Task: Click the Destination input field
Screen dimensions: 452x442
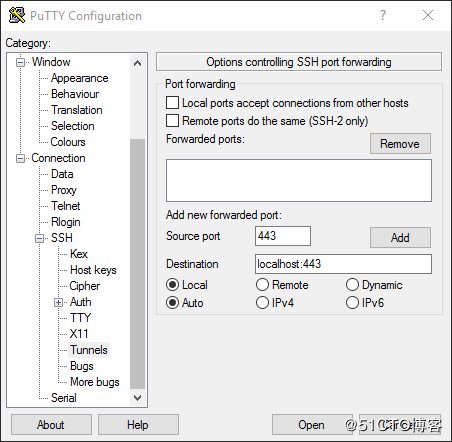Action: 343,264
